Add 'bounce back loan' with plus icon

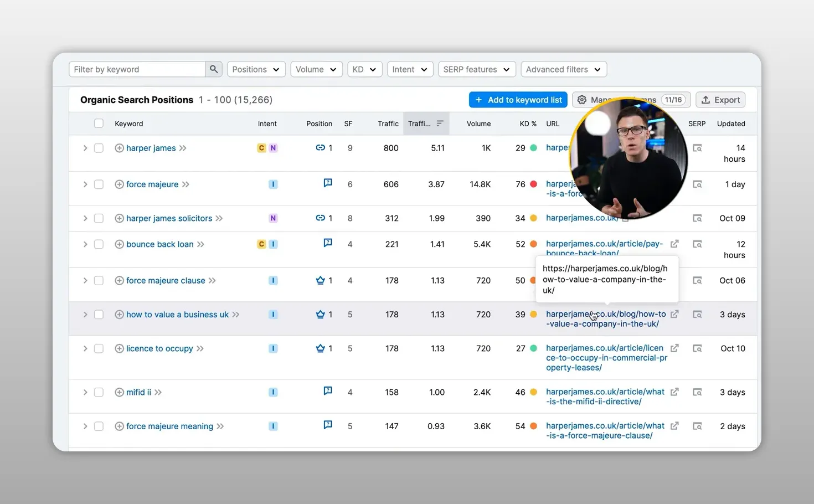[x=119, y=244]
